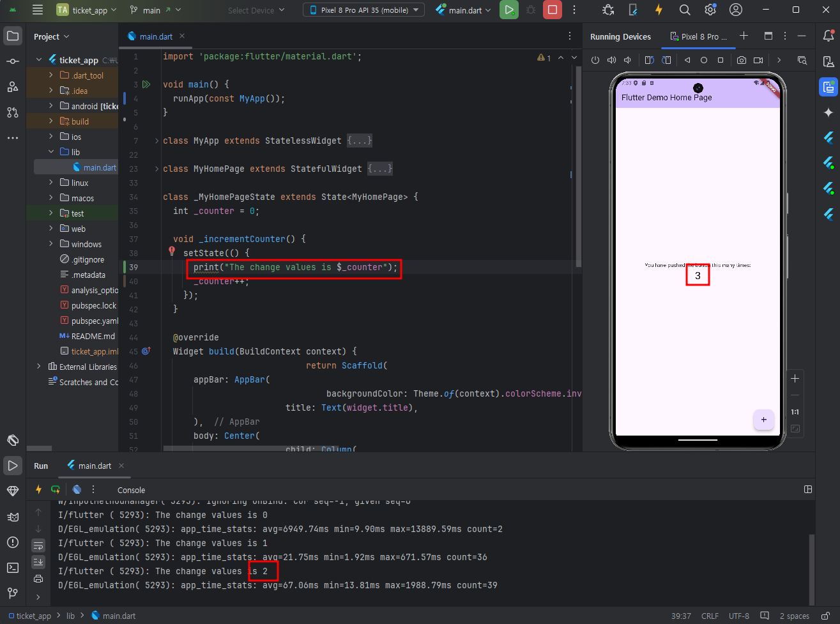This screenshot has width=840, height=624.
Task: Toggle the Run tool window button
Action: (13, 466)
